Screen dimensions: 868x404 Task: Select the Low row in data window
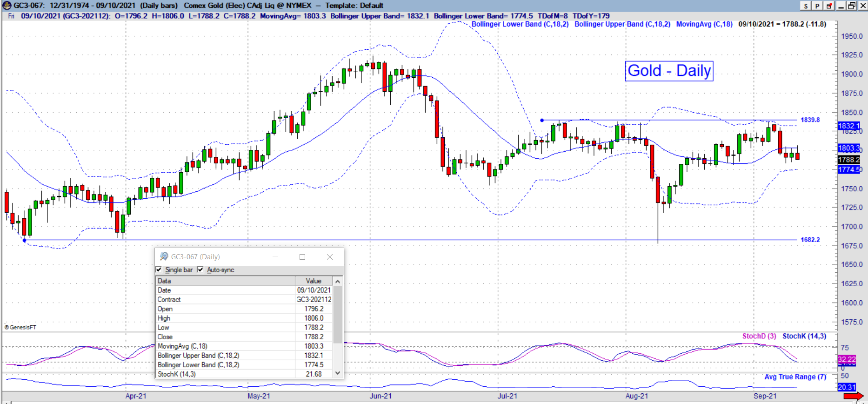[245, 327]
